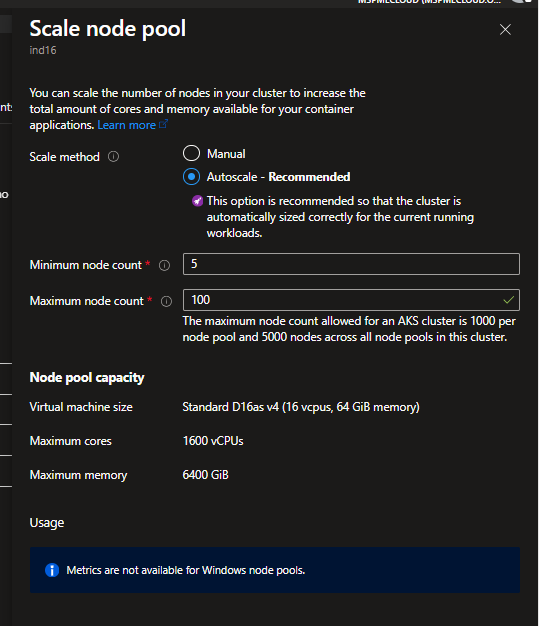Click the purple rocket recommendation icon
The height and width of the screenshot is (626, 539).
[197, 201]
